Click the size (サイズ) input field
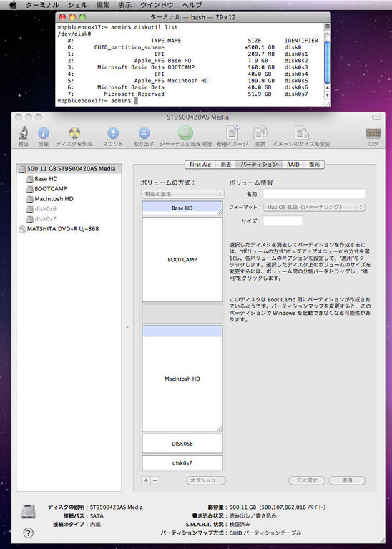 (x=283, y=221)
